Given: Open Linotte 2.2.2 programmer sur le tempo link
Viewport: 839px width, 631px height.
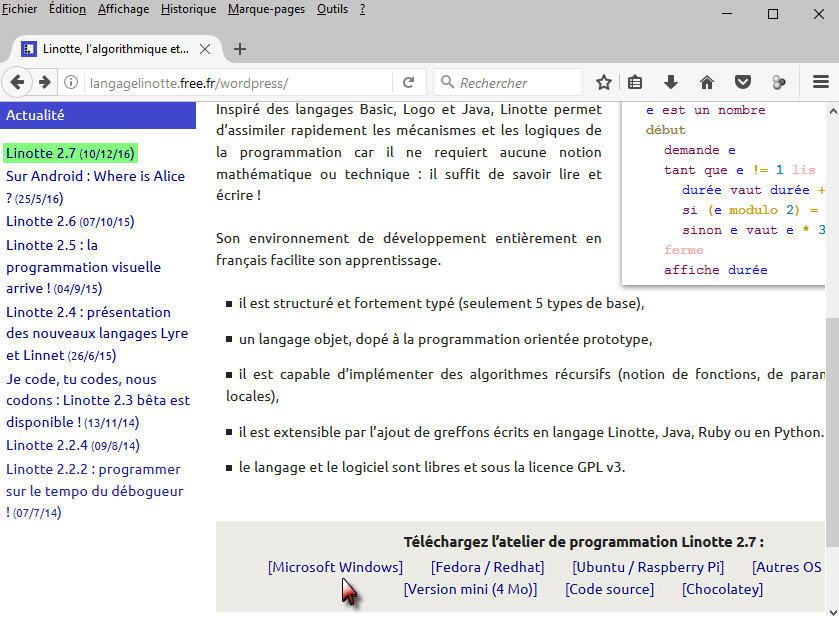Looking at the screenshot, I should pyautogui.click(x=95, y=491).
